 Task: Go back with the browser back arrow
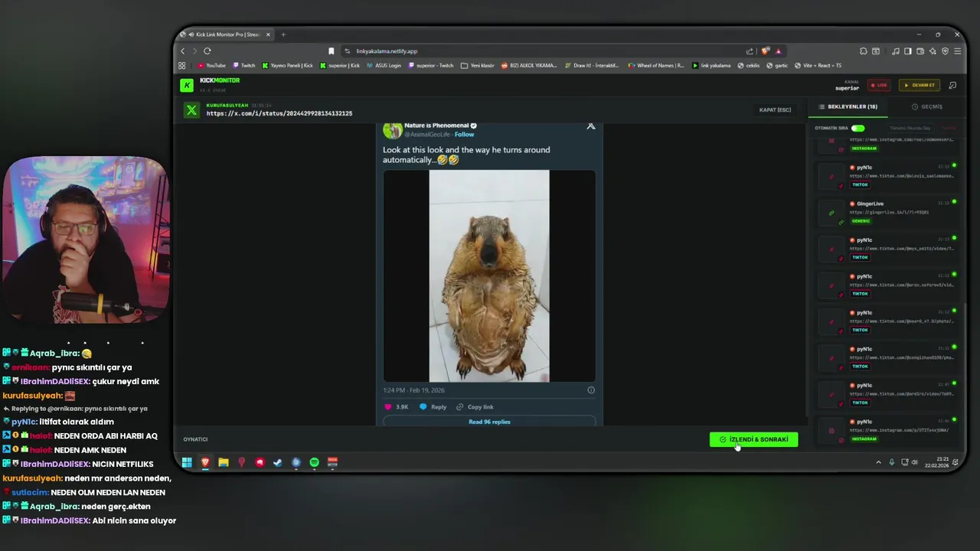[182, 51]
